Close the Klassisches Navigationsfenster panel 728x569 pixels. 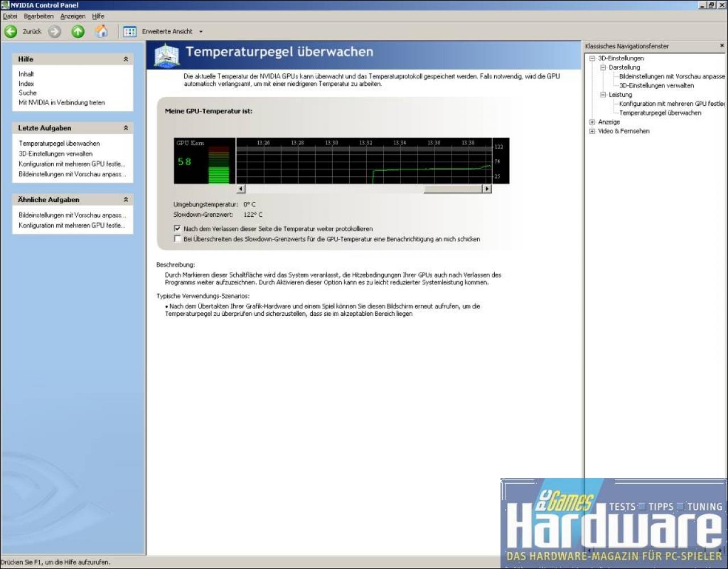point(722,46)
